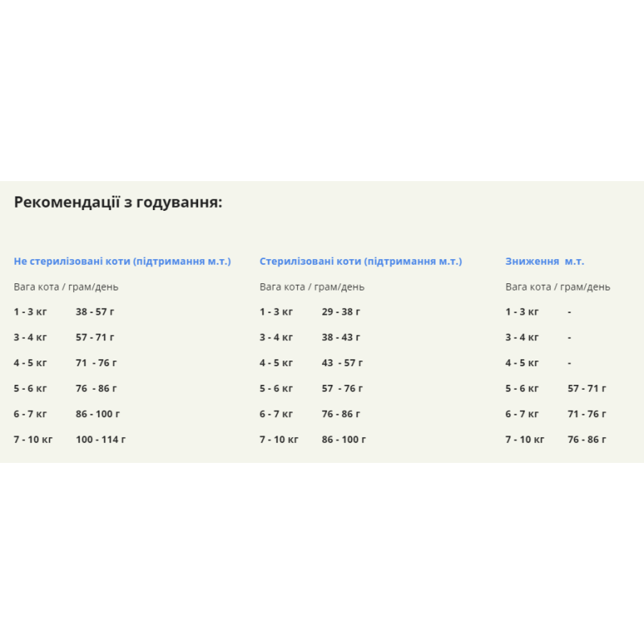
Task: Click '86 - 100 г' in sterilized column
Action: 344,440
